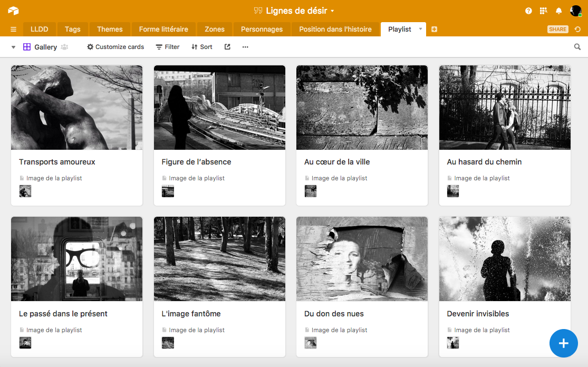Expand the views sidebar triangle next to Gallery
The width and height of the screenshot is (588, 367).
click(13, 47)
